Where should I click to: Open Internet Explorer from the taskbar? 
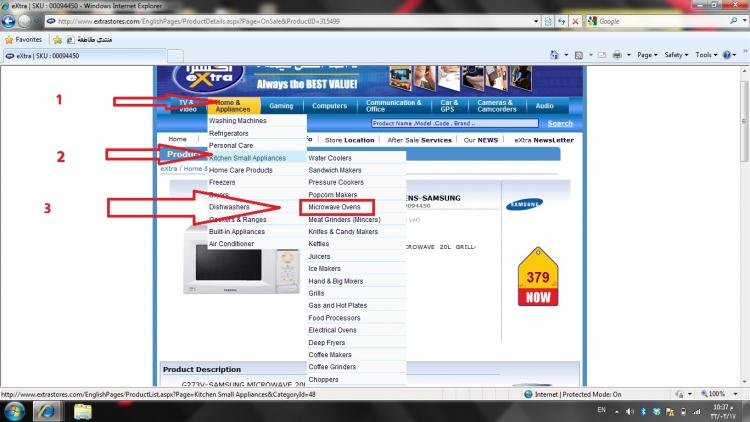(45, 411)
